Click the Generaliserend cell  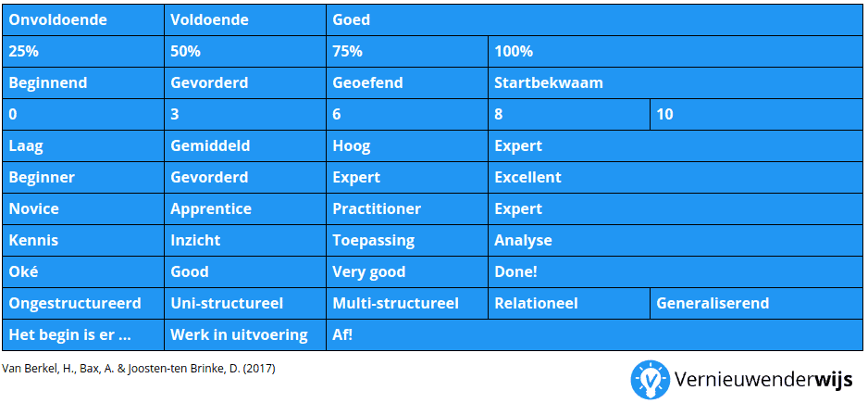(x=756, y=304)
